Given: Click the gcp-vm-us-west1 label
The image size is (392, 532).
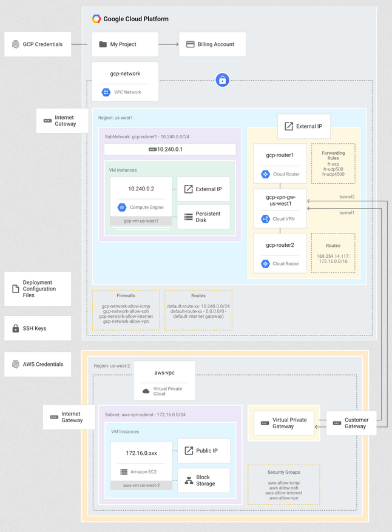Looking at the screenshot, I should point(141,221).
